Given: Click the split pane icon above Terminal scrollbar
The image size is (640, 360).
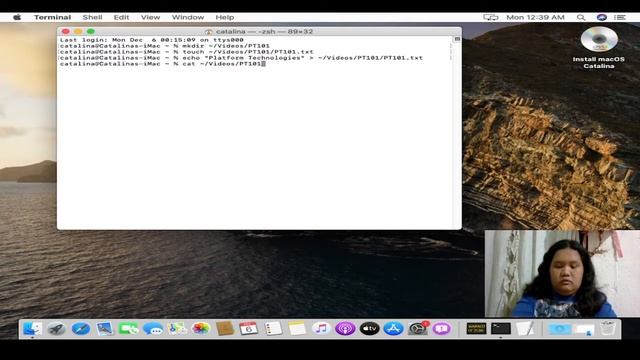Looking at the screenshot, I should point(457,39).
